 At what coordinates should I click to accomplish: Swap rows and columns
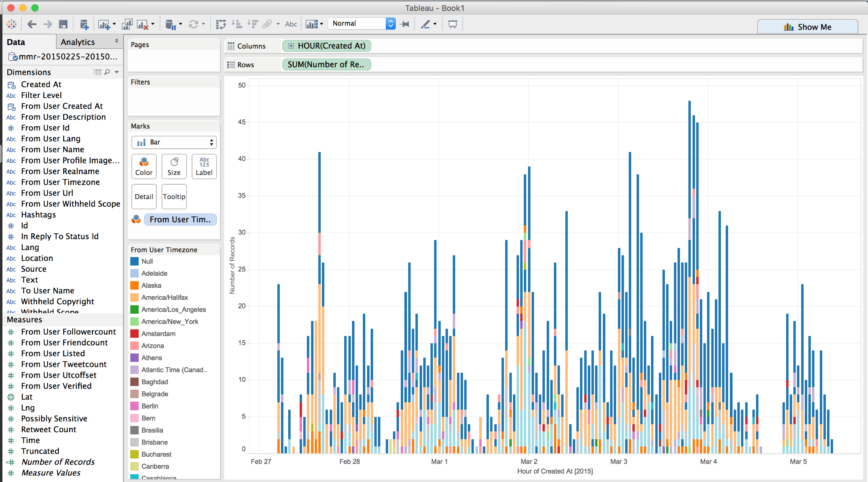(x=221, y=24)
